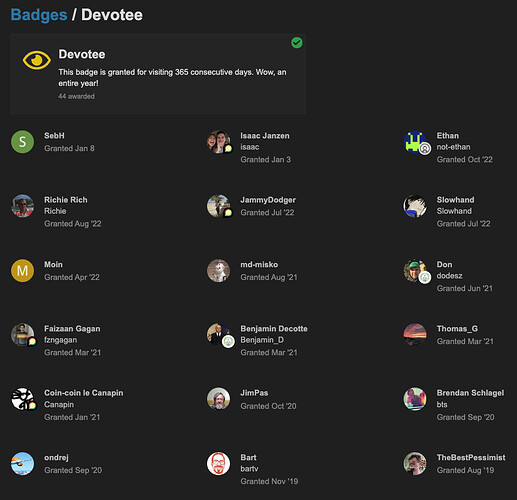Click the ondrej username link
Viewport: 517px width, 500px height.
coord(56,458)
